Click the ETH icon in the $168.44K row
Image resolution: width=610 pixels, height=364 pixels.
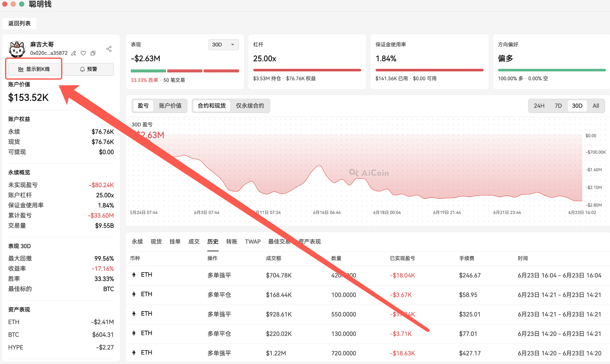pos(134,294)
